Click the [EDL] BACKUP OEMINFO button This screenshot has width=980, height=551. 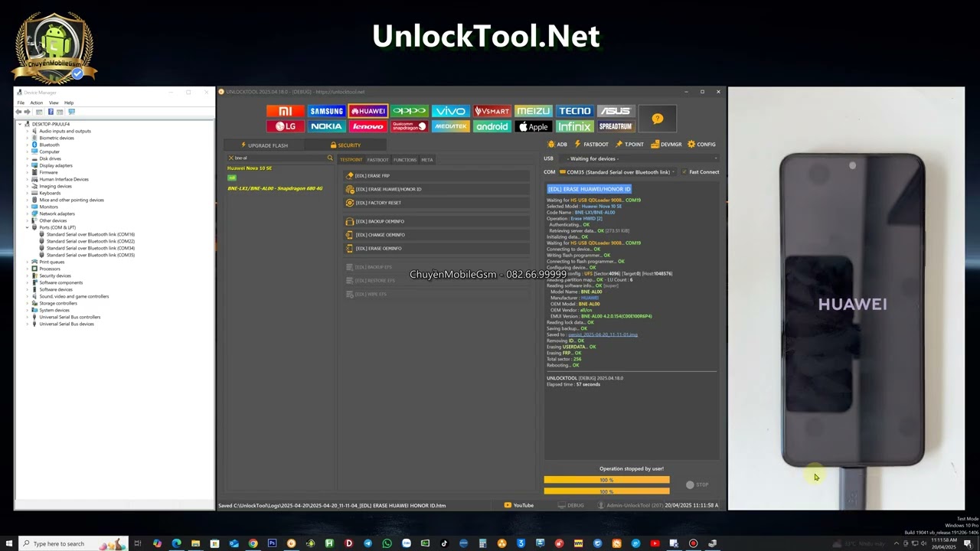pyautogui.click(x=436, y=221)
